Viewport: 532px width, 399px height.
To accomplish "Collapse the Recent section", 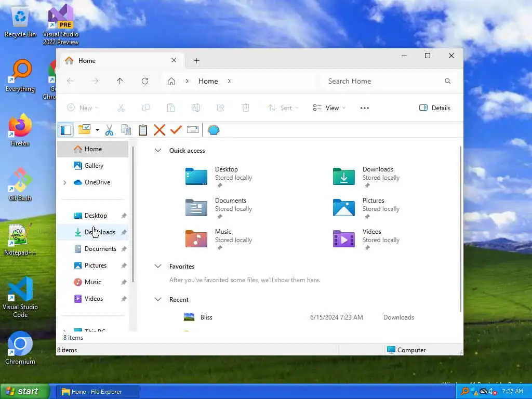I will coord(158,300).
